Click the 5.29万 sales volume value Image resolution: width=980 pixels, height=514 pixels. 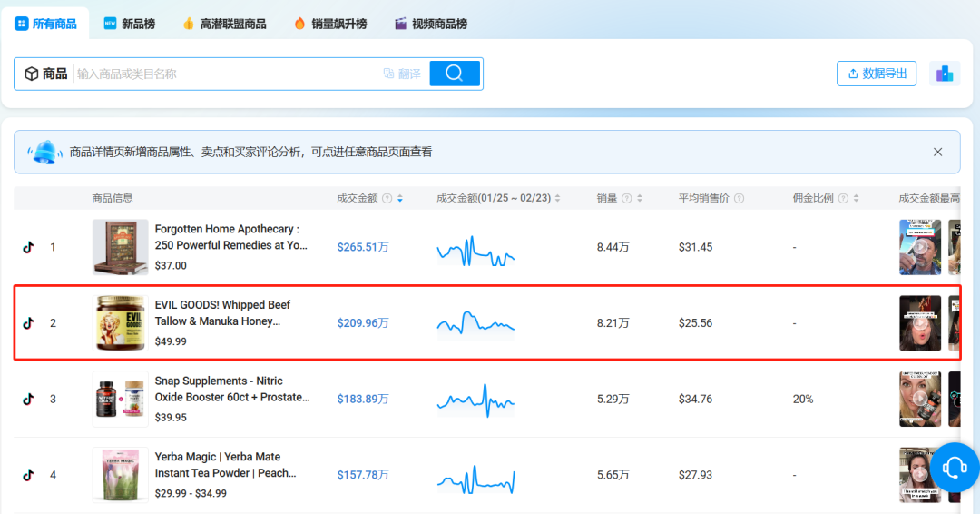pyautogui.click(x=612, y=399)
